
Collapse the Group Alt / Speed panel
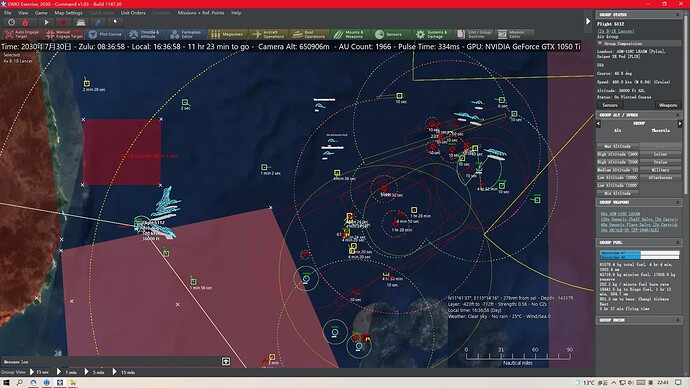[678, 115]
